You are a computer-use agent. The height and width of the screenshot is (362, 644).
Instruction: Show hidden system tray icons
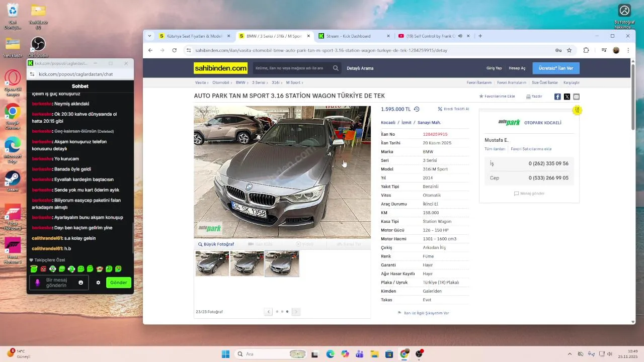[x=570, y=354]
